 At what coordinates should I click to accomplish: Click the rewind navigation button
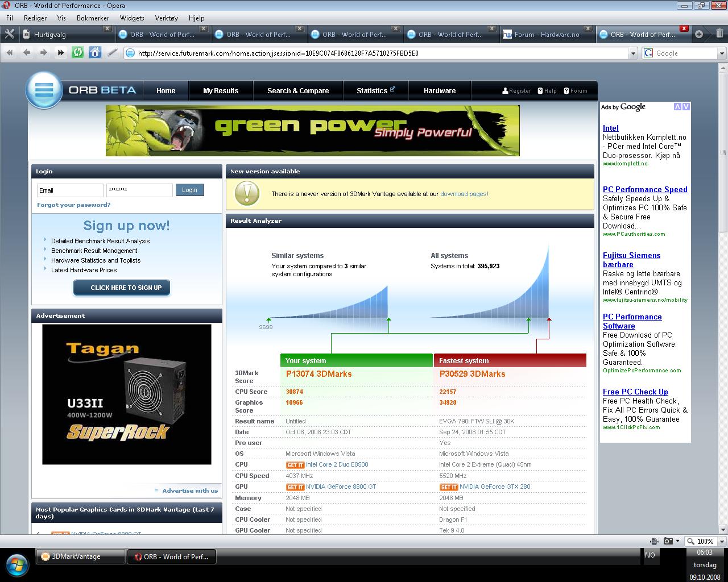coord(10,53)
